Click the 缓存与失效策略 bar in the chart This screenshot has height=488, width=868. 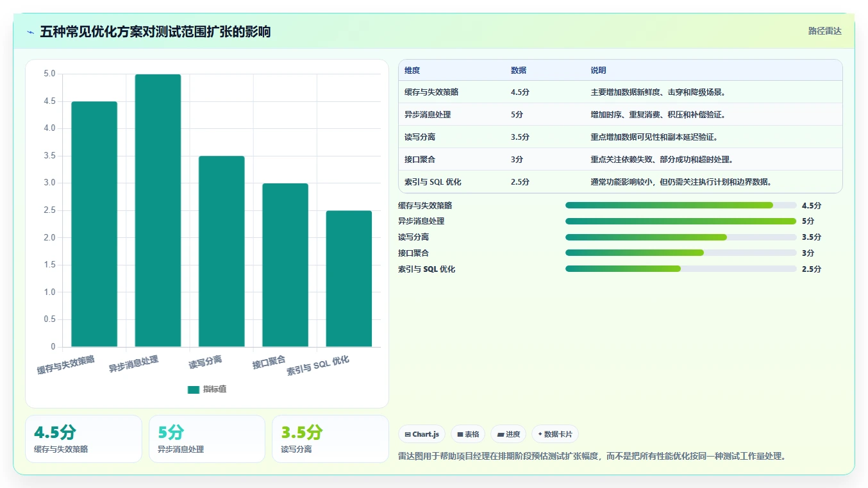pyautogui.click(x=94, y=224)
